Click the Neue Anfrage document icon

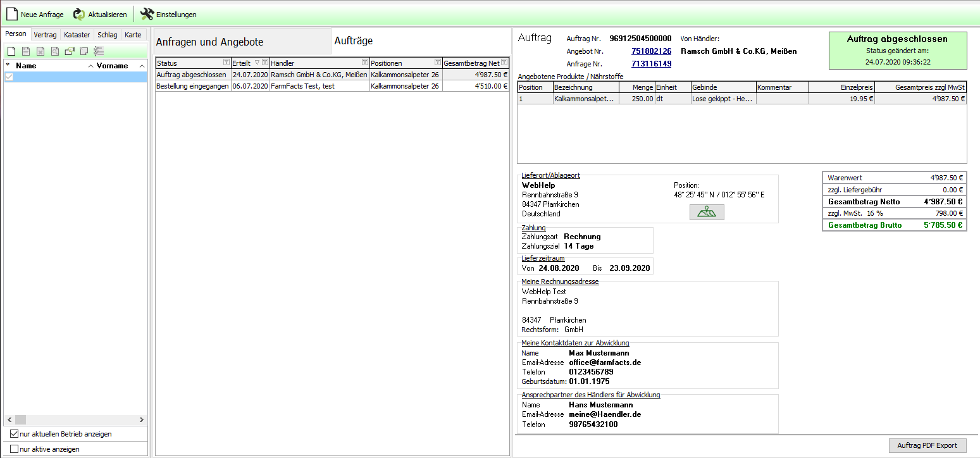pos(11,14)
